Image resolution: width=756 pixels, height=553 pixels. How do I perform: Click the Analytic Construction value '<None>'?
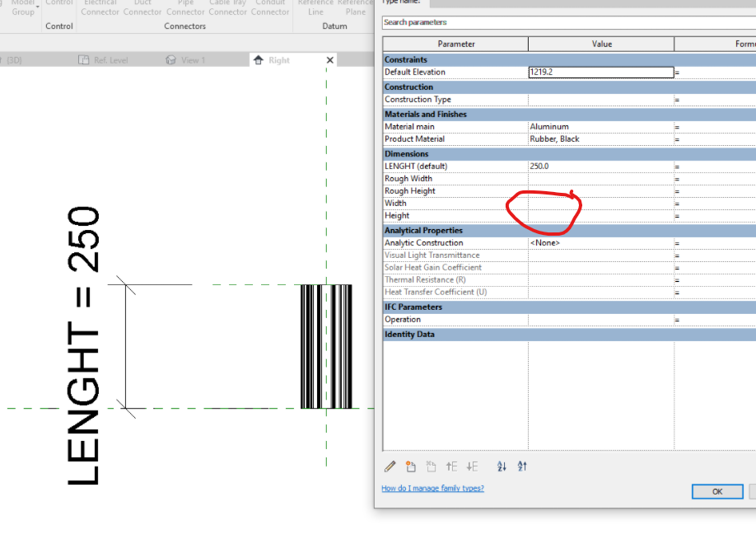point(545,243)
